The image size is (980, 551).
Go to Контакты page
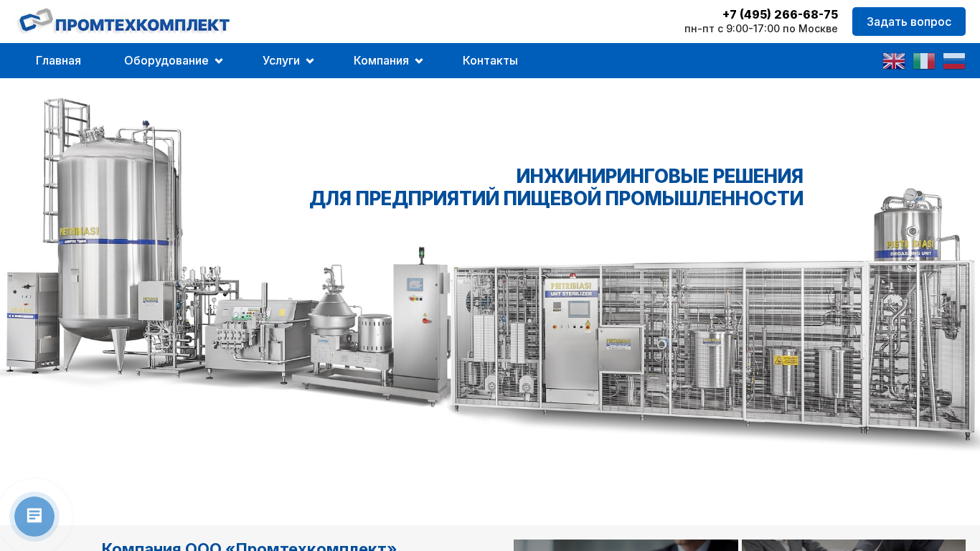pos(490,61)
